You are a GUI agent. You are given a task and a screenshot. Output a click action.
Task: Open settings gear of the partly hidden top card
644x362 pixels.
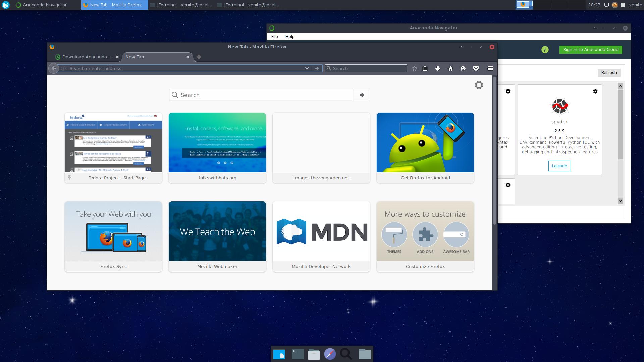tap(508, 91)
